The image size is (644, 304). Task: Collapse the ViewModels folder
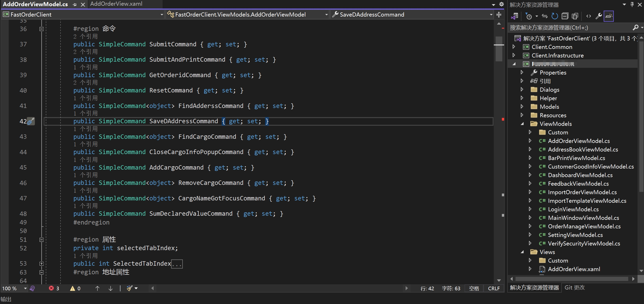click(x=522, y=124)
